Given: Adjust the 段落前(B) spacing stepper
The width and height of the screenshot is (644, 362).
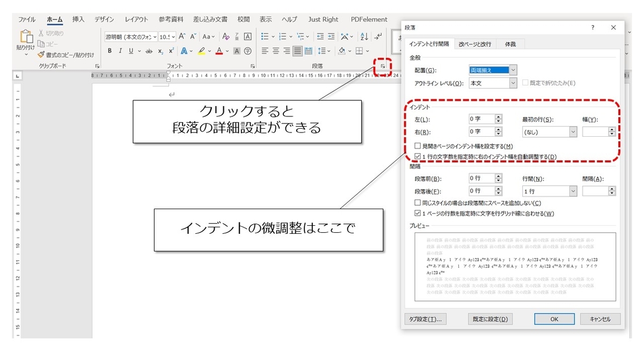Looking at the screenshot, I should (499, 178).
